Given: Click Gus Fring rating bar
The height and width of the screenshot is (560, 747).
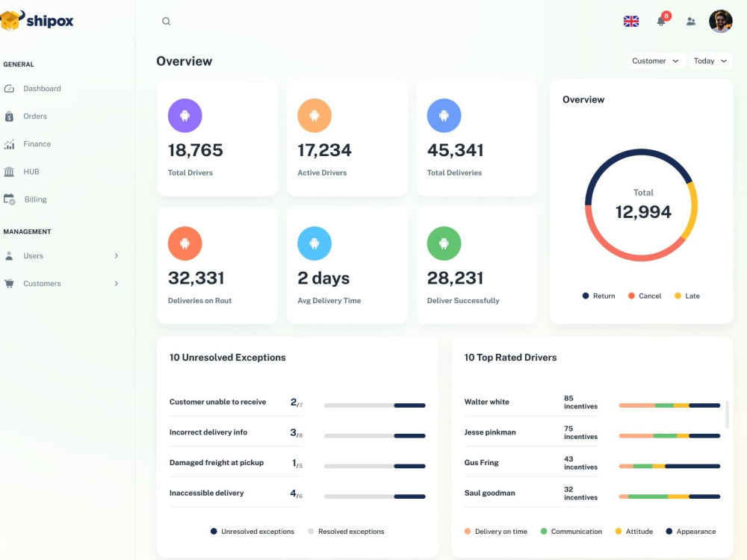Looking at the screenshot, I should tap(669, 466).
